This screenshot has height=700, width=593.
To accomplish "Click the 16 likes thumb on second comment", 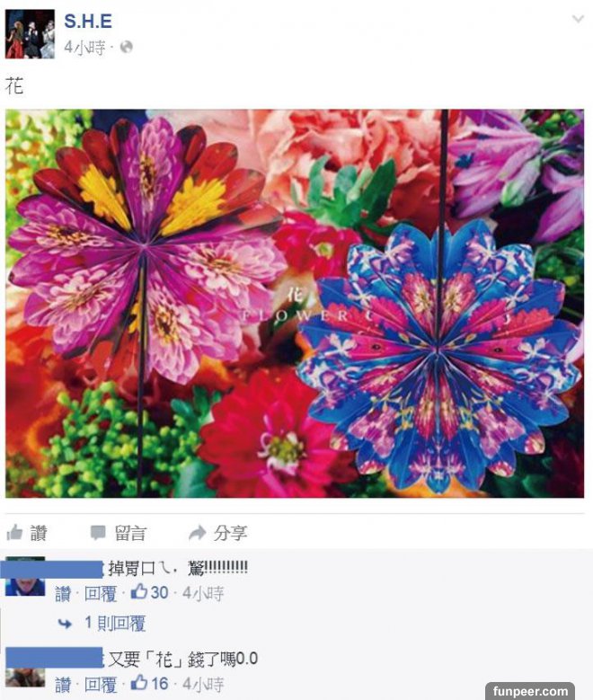I will [139, 683].
